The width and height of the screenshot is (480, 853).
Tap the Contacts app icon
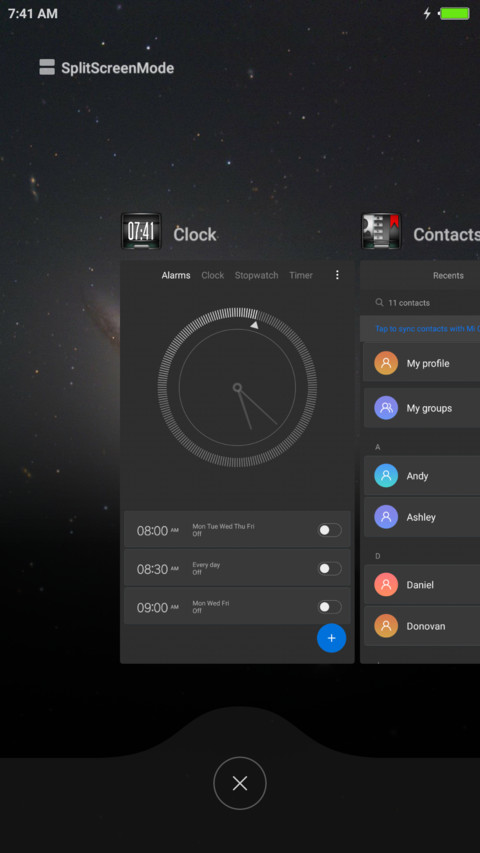381,231
